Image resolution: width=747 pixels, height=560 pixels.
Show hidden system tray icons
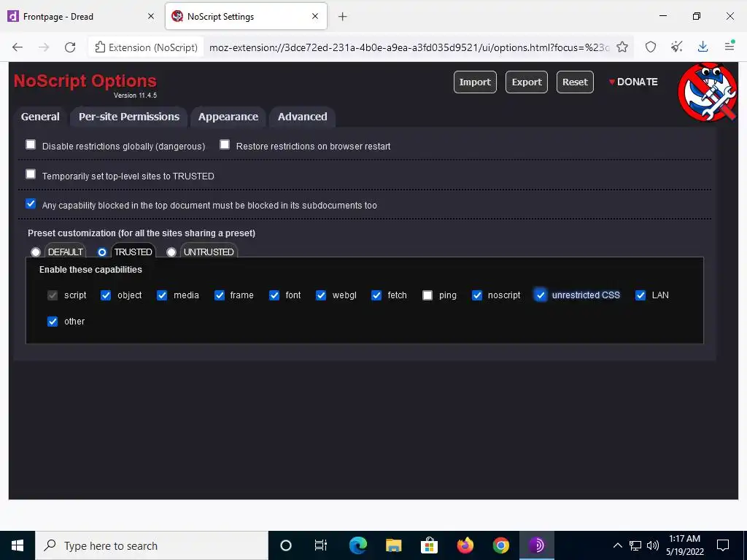(x=617, y=545)
